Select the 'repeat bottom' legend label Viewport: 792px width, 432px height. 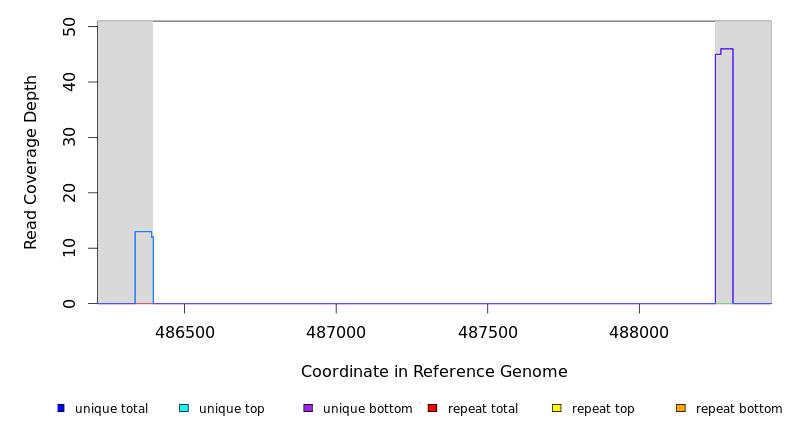click(x=739, y=409)
